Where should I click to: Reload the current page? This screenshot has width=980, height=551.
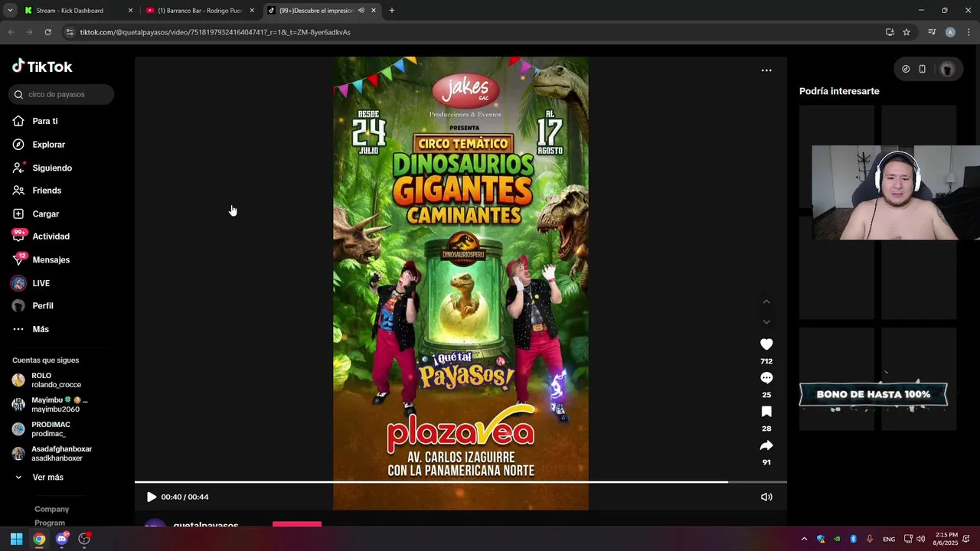pyautogui.click(x=47, y=32)
